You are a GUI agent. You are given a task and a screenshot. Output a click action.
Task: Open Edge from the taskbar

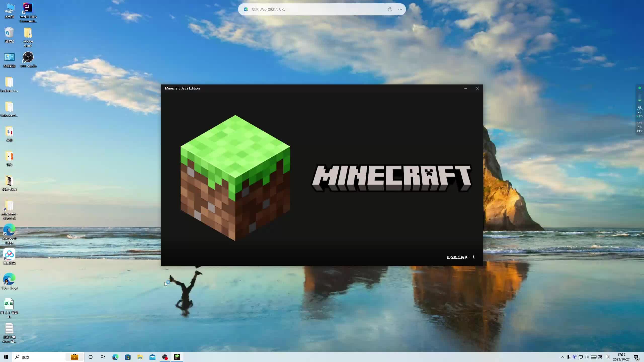(115, 357)
